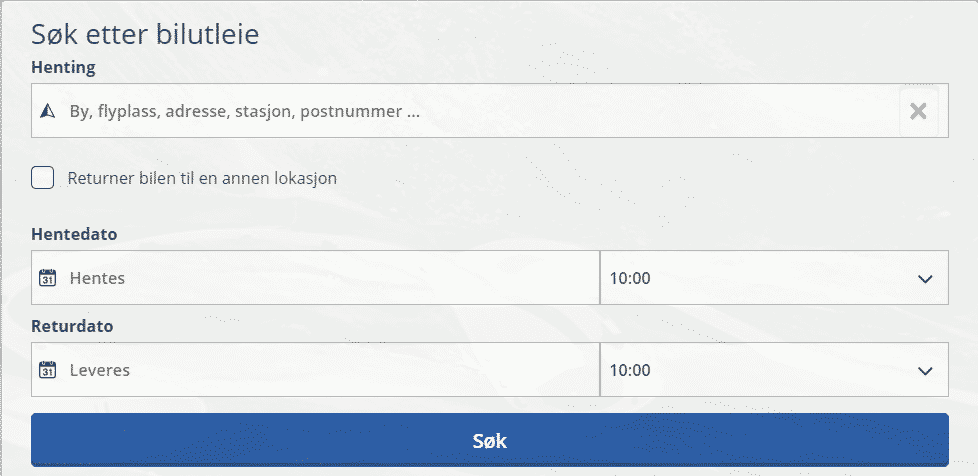
Task: Click the Henting field label
Action: [x=63, y=68]
